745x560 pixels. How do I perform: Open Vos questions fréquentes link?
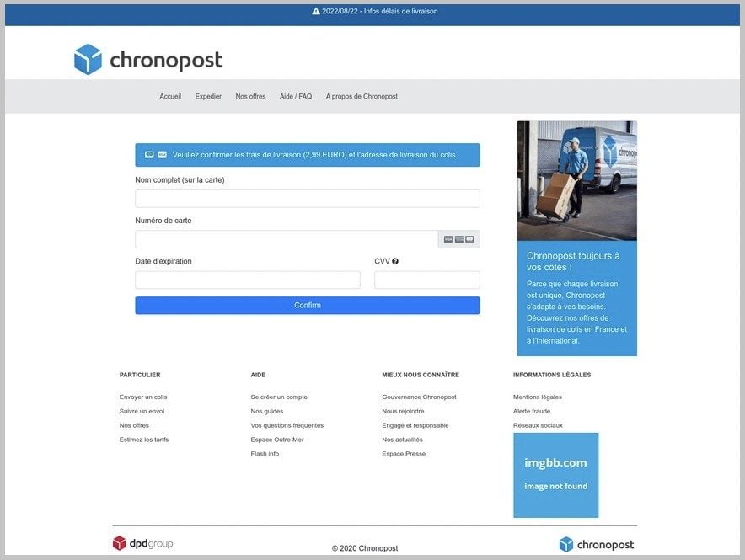pos(287,425)
